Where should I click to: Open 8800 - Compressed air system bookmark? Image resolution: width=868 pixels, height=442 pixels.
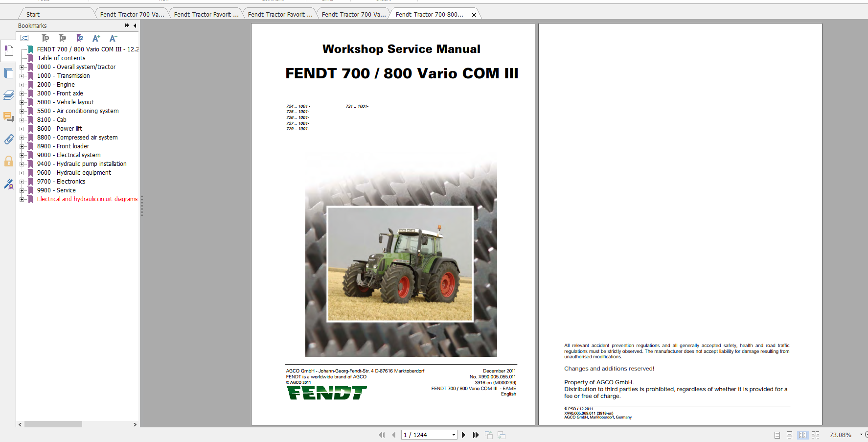[77, 138]
